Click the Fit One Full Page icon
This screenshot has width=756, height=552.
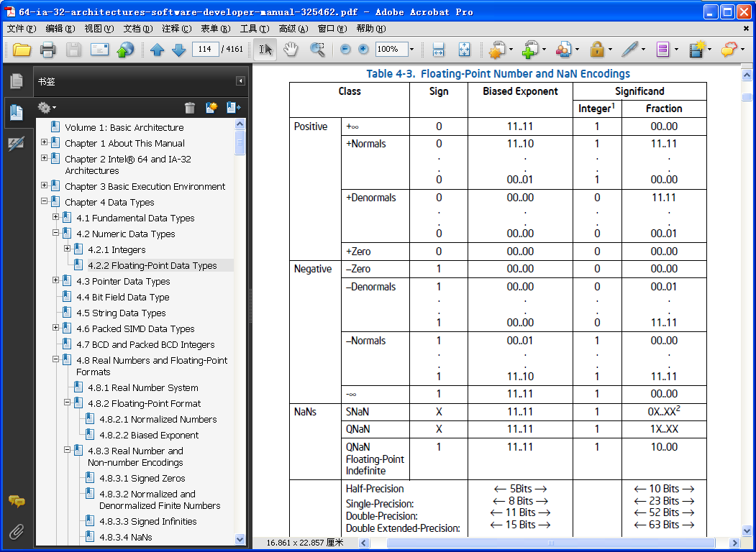pyautogui.click(x=464, y=49)
